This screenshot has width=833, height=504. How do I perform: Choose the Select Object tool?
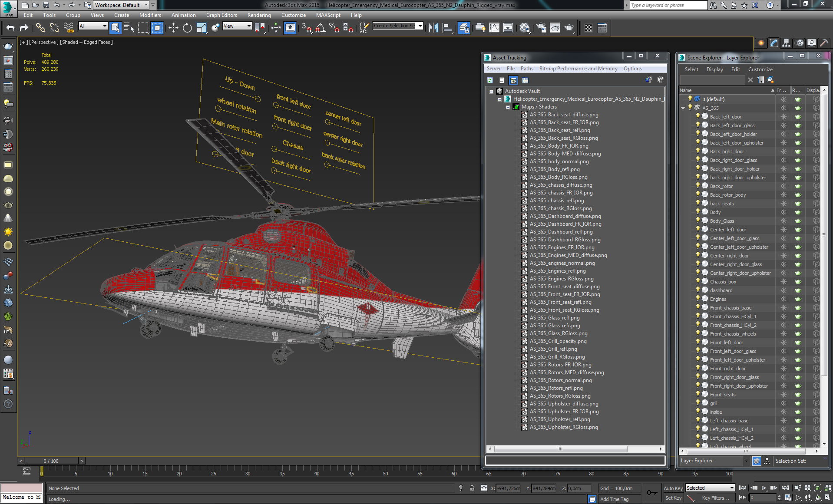coord(115,28)
